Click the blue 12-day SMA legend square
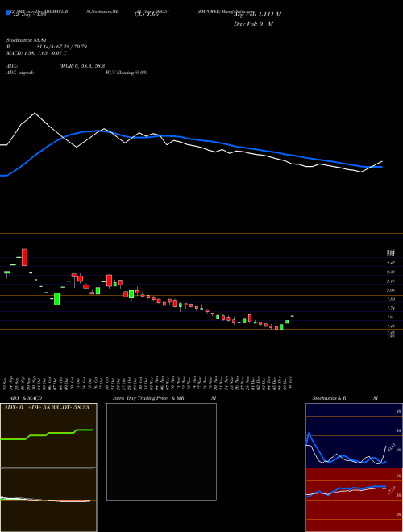403x532 pixels. pyautogui.click(x=8, y=13)
